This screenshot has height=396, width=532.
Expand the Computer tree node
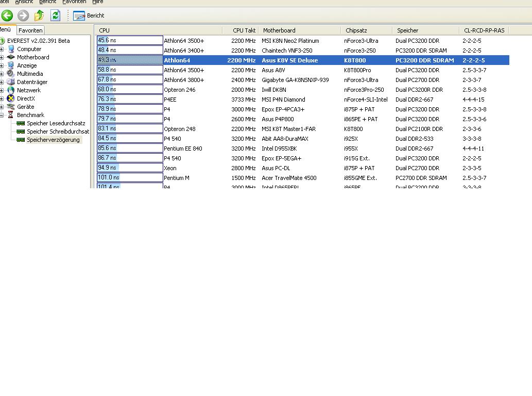tap(2, 49)
